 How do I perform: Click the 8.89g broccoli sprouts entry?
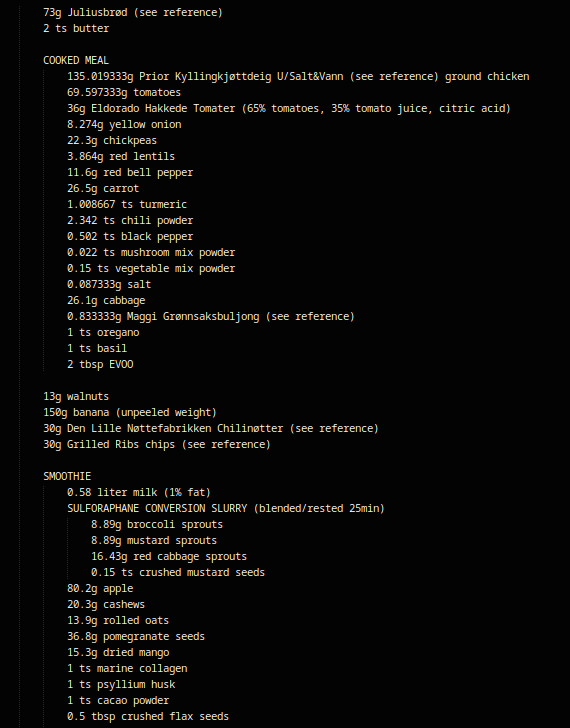pos(157,525)
